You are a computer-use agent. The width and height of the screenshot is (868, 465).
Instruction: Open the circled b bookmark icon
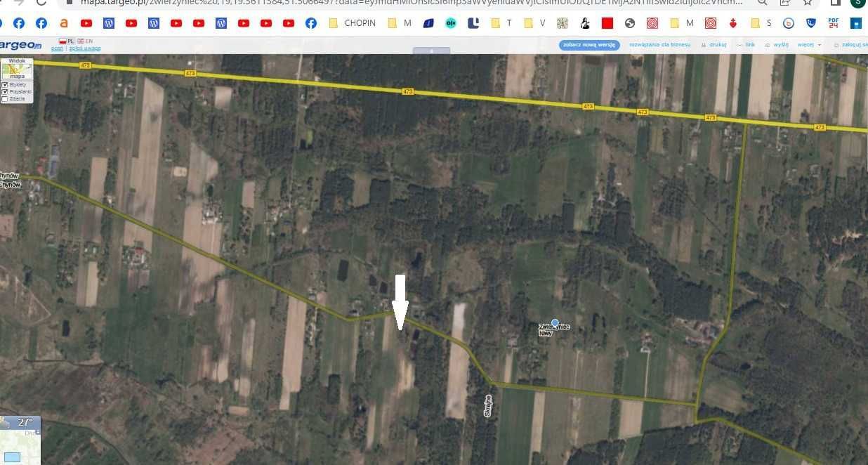click(x=789, y=23)
